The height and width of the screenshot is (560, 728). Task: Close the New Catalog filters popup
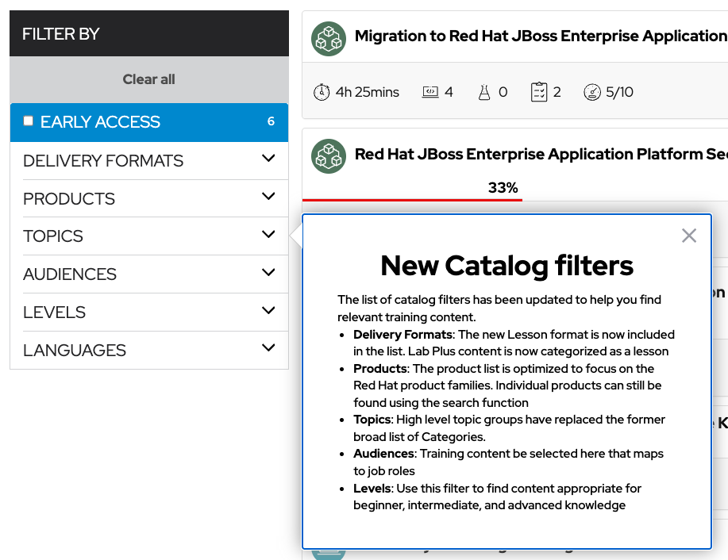[689, 236]
